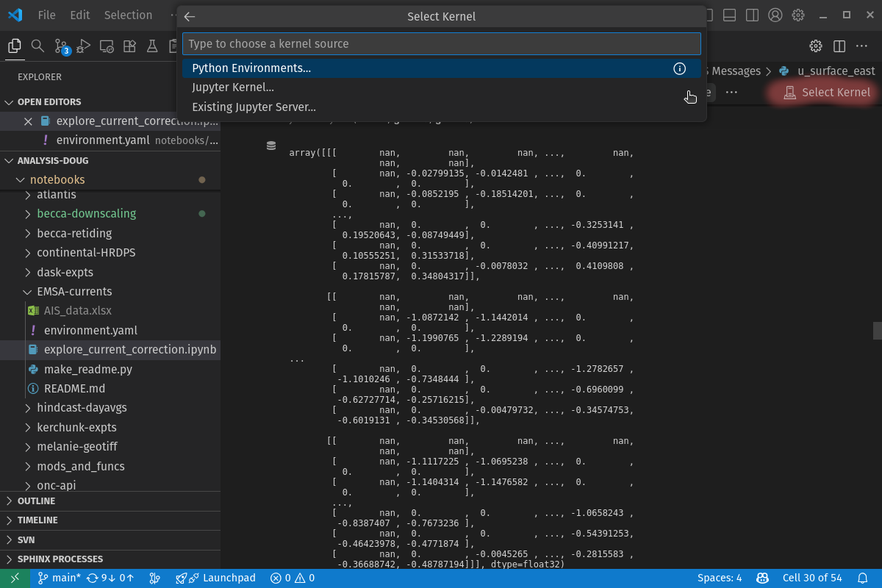Image resolution: width=882 pixels, height=588 pixels.
Task: Click Cell 30 of 54 indicator
Action: (812, 578)
